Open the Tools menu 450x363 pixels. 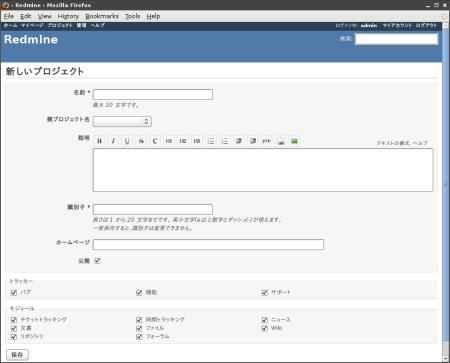click(133, 16)
